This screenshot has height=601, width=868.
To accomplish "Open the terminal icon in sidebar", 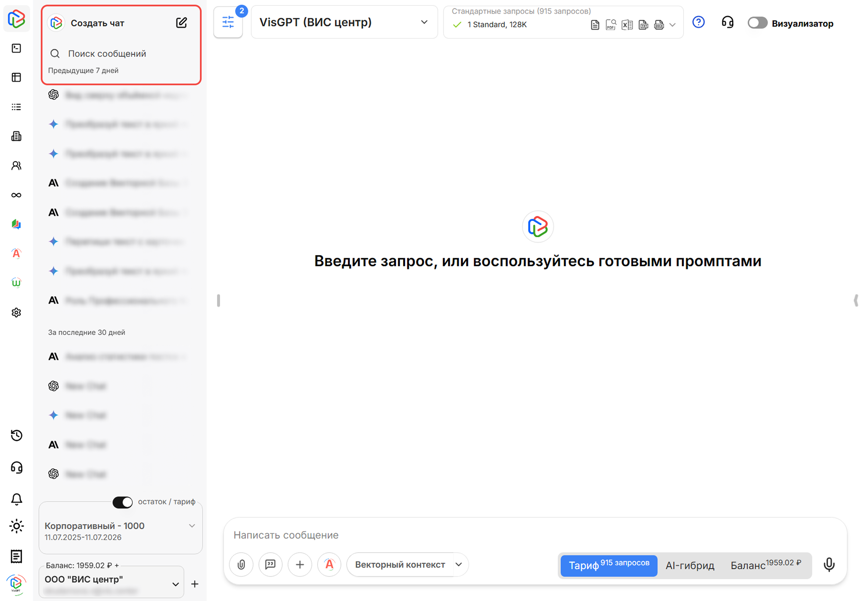I will click(16, 48).
